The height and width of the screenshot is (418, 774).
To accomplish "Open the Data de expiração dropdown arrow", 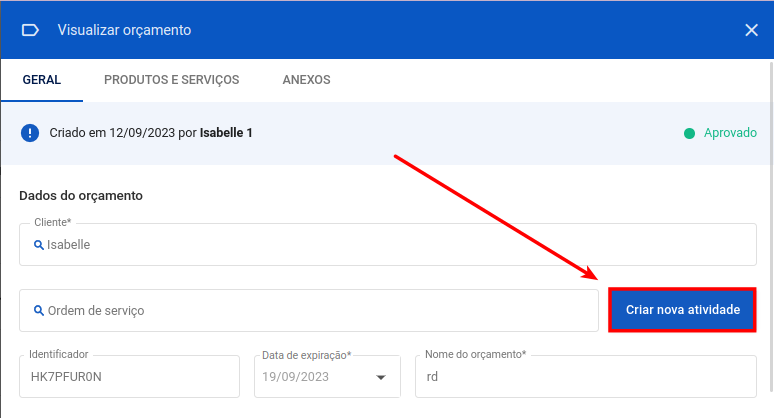I will click(381, 378).
